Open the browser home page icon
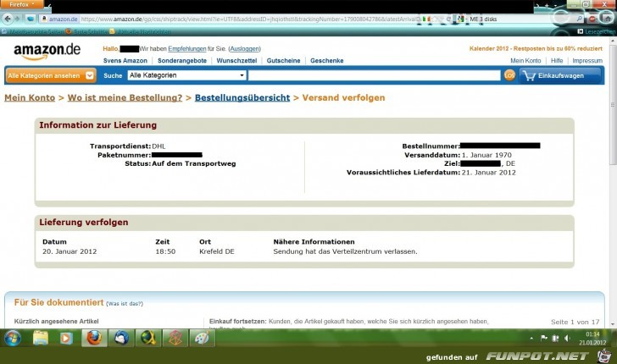The image size is (617, 364). click(x=606, y=19)
